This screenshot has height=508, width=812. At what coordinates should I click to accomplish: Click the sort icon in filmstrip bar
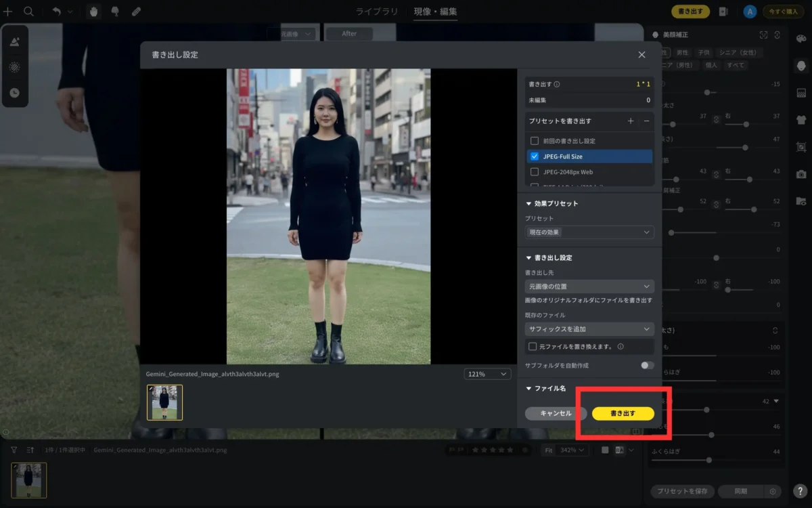click(30, 449)
